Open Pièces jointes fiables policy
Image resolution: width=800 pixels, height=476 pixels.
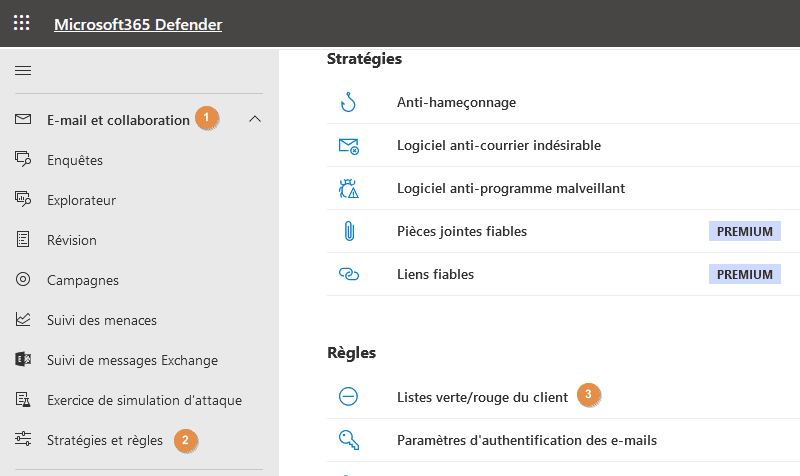(x=462, y=231)
